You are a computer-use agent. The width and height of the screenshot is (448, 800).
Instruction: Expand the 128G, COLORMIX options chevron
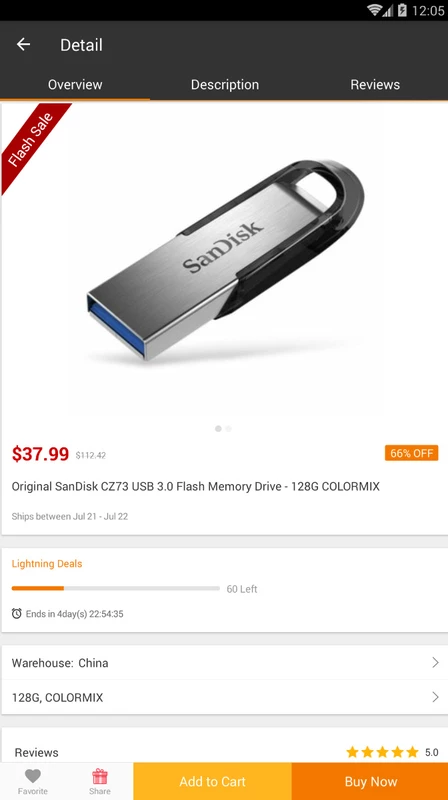point(435,697)
